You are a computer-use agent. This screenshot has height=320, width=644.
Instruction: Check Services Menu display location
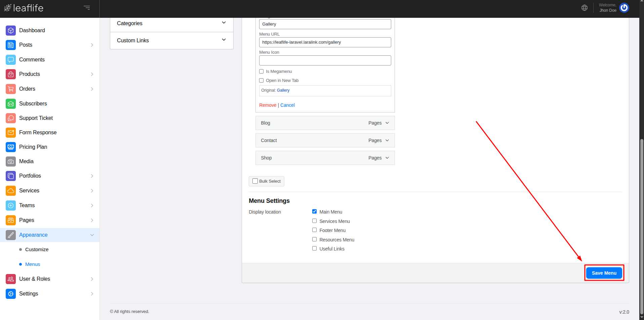[314, 221]
